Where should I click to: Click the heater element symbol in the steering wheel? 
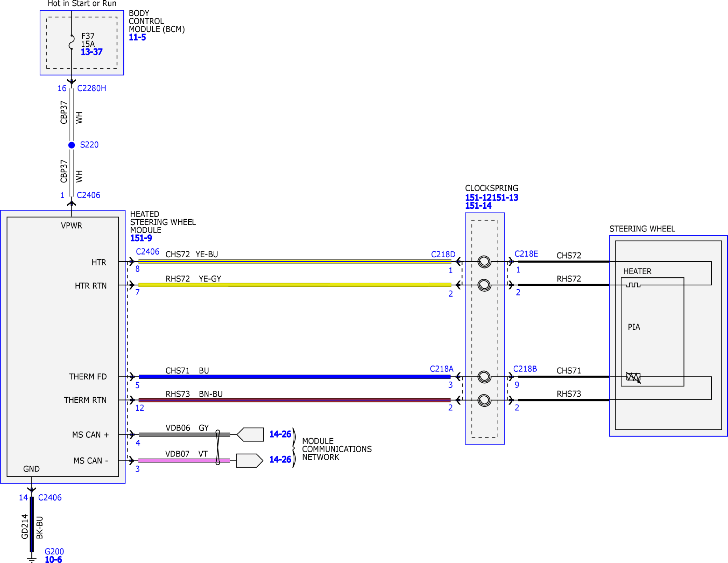coord(633,285)
